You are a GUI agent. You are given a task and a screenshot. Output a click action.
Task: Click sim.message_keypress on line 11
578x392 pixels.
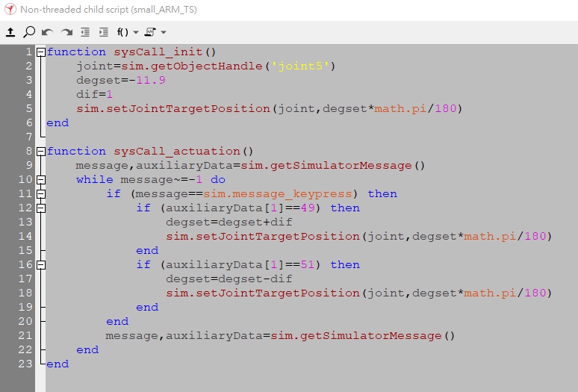coord(278,194)
